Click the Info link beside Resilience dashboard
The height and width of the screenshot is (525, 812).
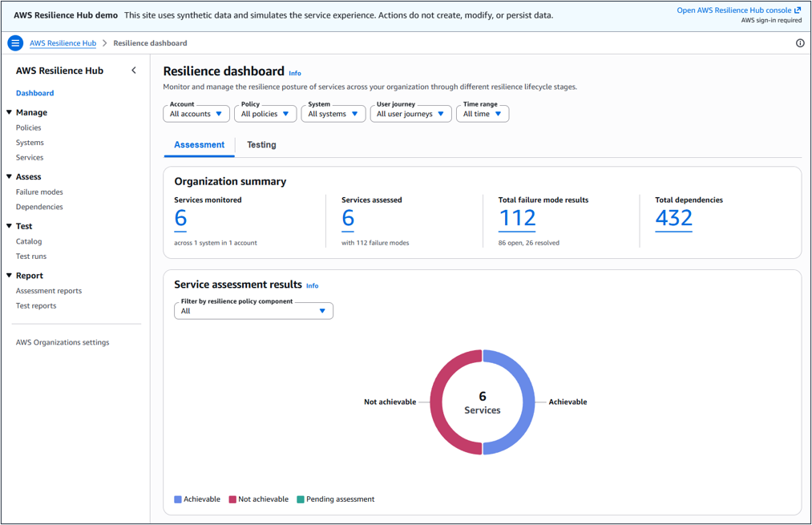point(295,73)
